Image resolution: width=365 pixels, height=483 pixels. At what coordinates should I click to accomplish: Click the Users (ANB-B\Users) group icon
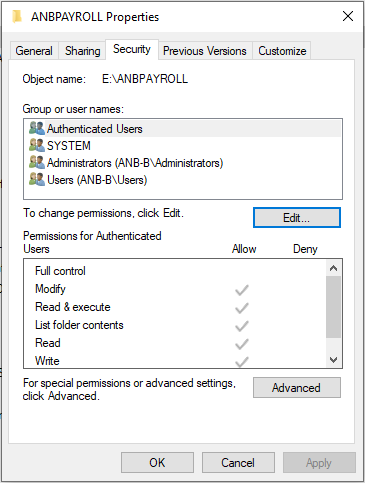(37, 179)
